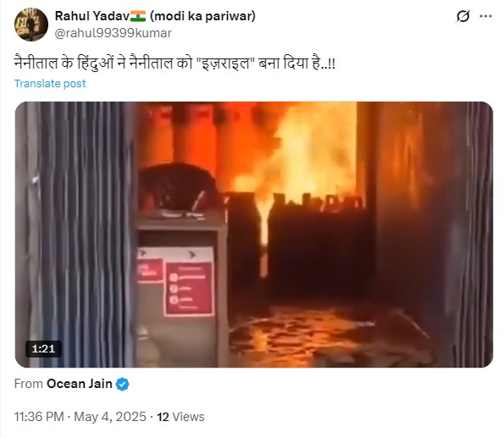Click the red notice sign in the video
The image size is (504, 438).
coord(189,289)
